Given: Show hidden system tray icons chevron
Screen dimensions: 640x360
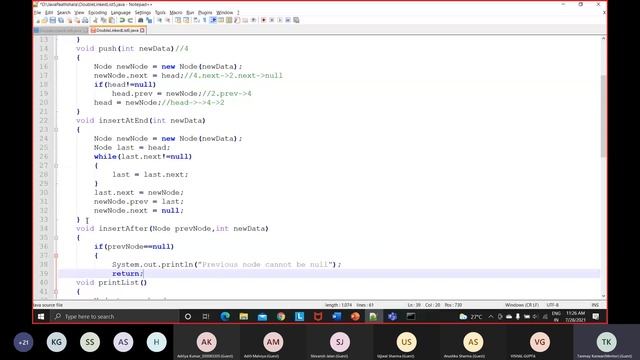Looking at the screenshot, I should click(491, 316).
